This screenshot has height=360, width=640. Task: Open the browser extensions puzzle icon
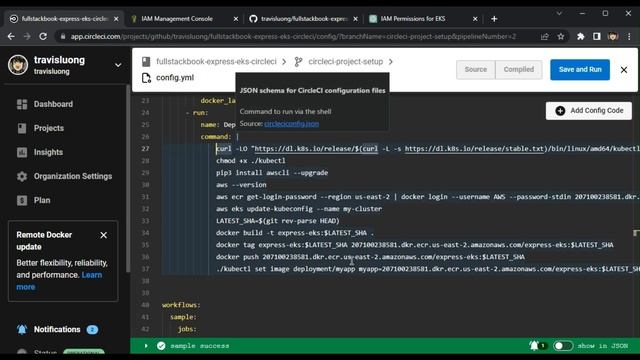580,36
